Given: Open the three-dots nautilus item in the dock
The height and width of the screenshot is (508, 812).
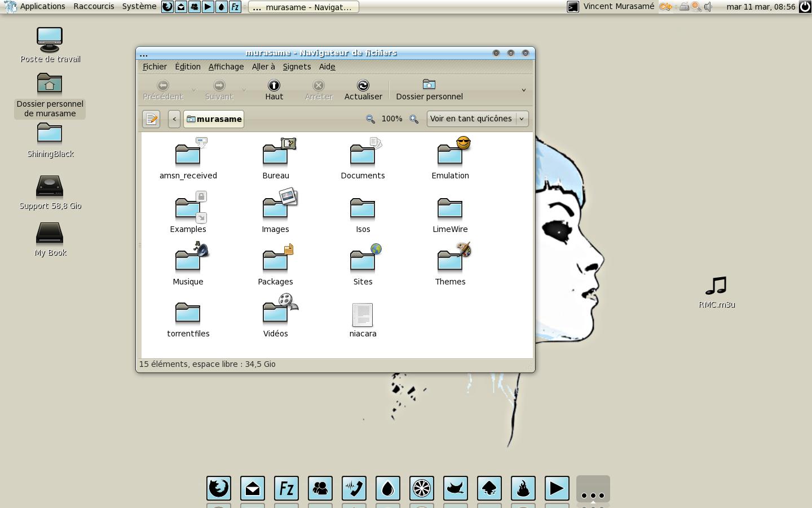Looking at the screenshot, I should tap(593, 489).
